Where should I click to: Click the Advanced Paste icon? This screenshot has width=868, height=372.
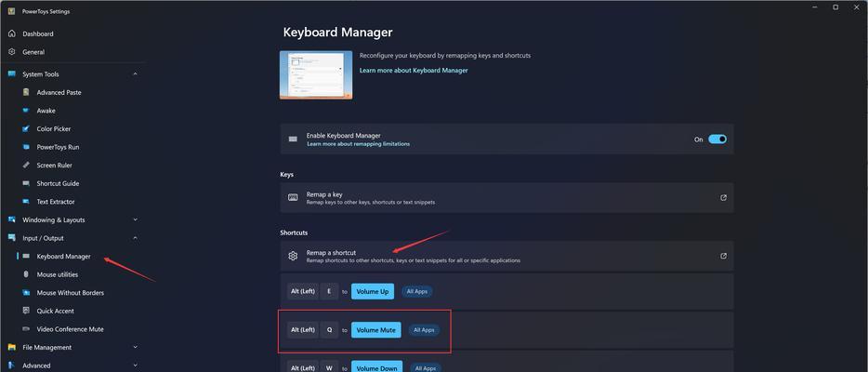coord(26,92)
